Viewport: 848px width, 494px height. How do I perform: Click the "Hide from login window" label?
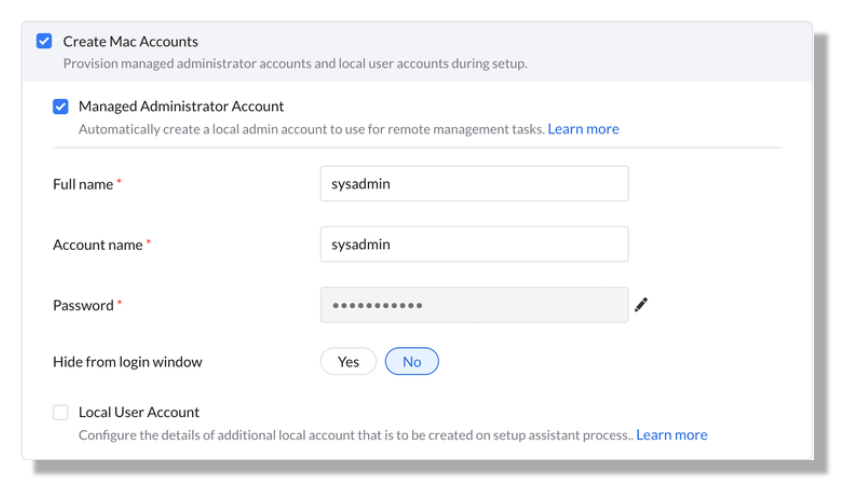coord(127,362)
